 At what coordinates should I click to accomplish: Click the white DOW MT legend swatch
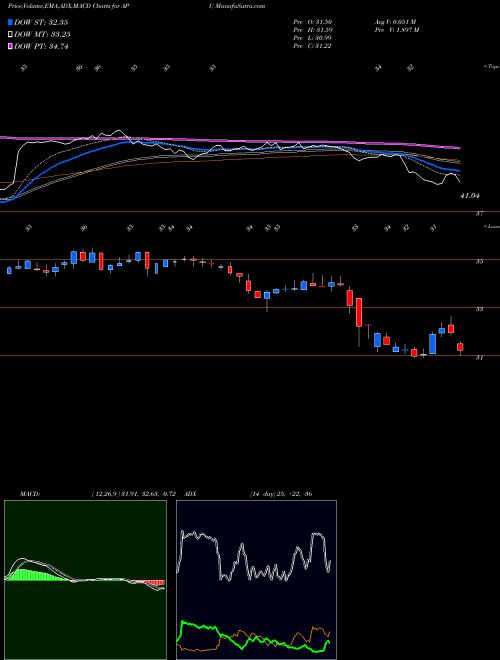(10, 35)
